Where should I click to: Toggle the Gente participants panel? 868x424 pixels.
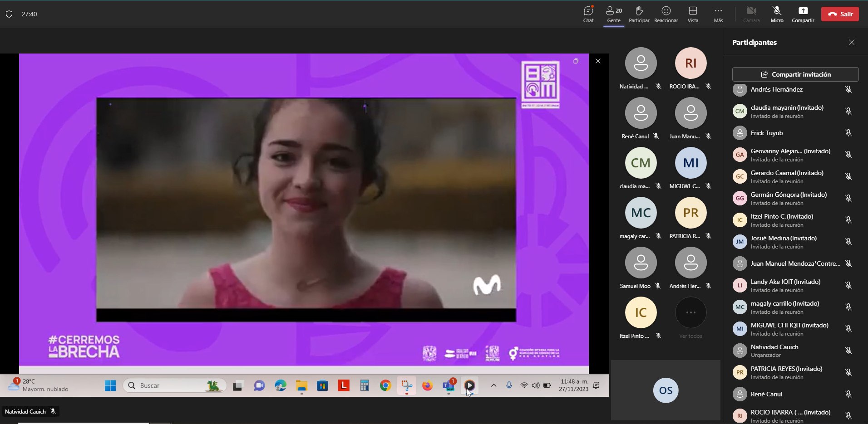[x=614, y=14]
